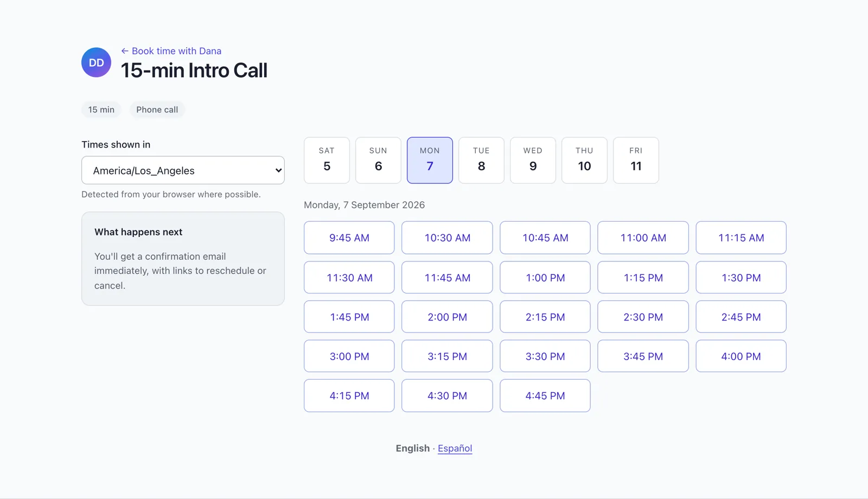
Task: Select Monday 7 date tab
Action: pyautogui.click(x=430, y=160)
